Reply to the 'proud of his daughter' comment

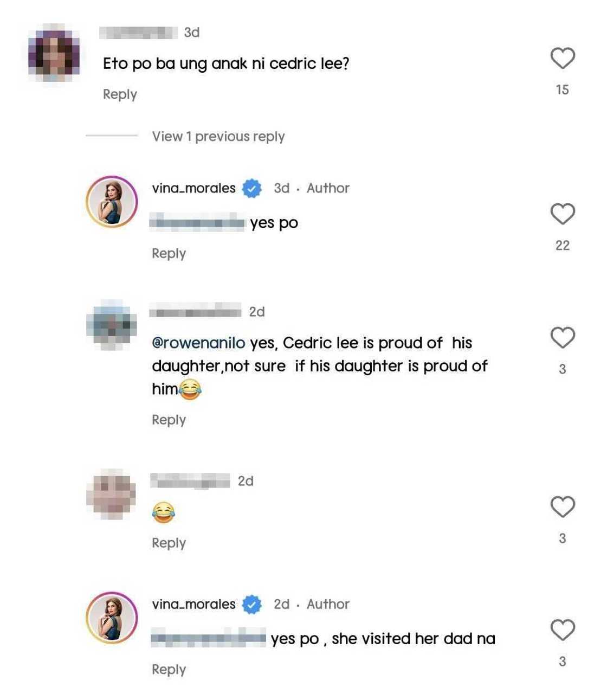point(169,420)
